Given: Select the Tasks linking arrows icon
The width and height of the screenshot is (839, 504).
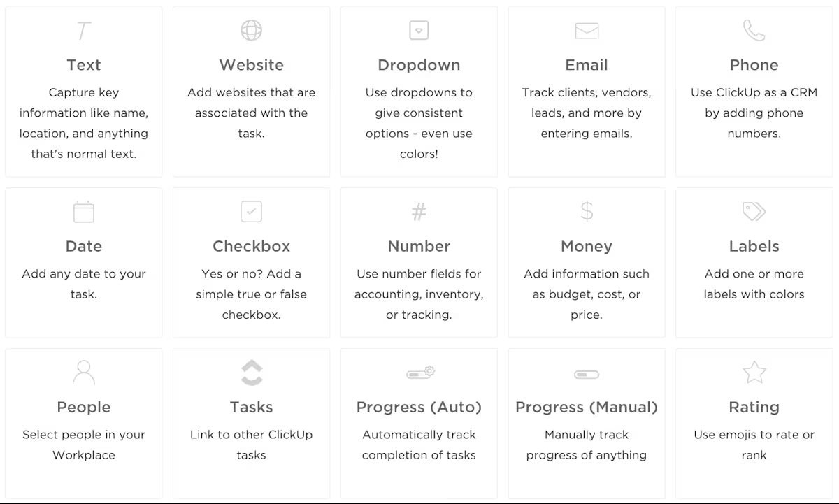Looking at the screenshot, I should 251,371.
